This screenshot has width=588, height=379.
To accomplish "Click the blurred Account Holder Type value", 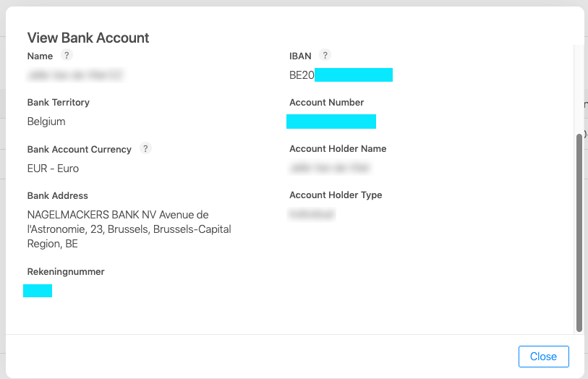I will point(312,214).
